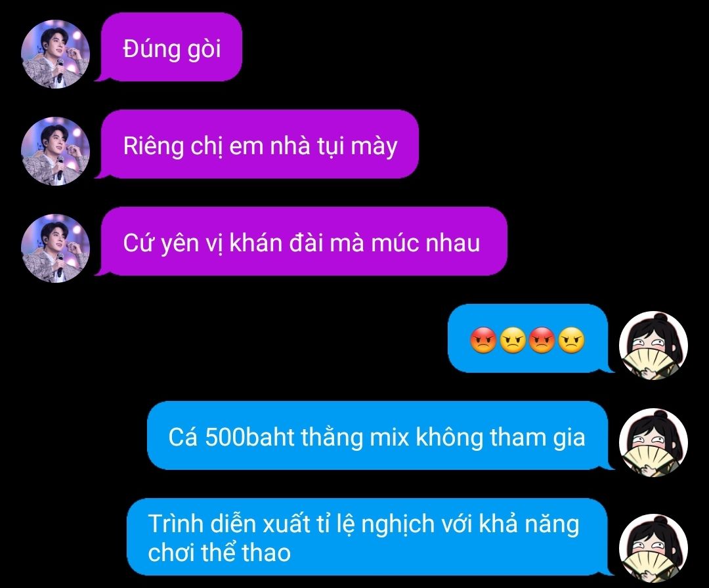709x588 pixels.
Task: Click the first yellow annoyed emoji
Action: pyautogui.click(x=513, y=341)
